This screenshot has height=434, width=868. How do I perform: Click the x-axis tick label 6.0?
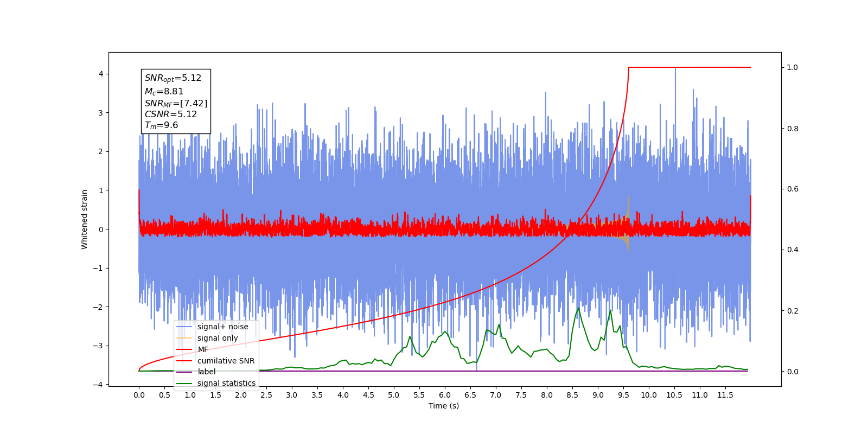(x=445, y=395)
